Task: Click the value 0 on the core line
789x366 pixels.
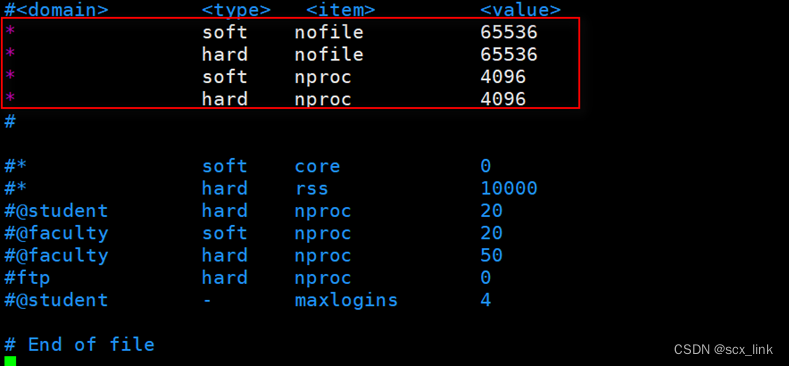Action: [485, 166]
